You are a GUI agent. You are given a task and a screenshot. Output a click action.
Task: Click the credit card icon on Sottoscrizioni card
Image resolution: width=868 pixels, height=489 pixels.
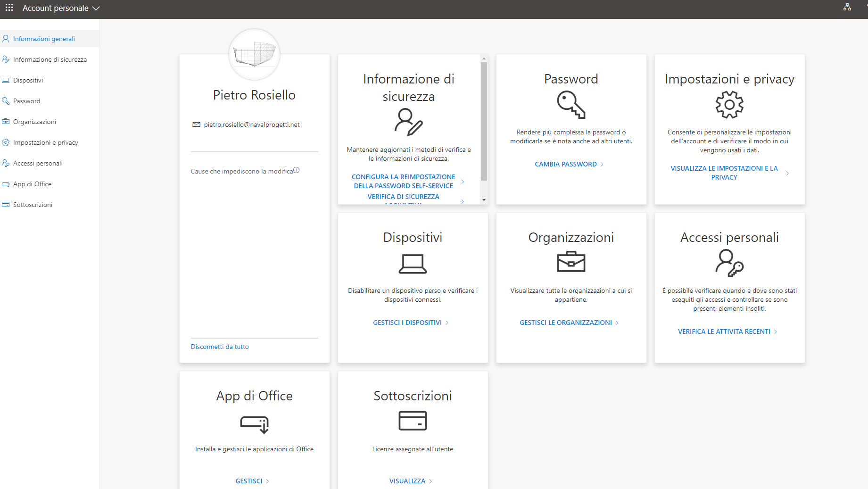413,421
